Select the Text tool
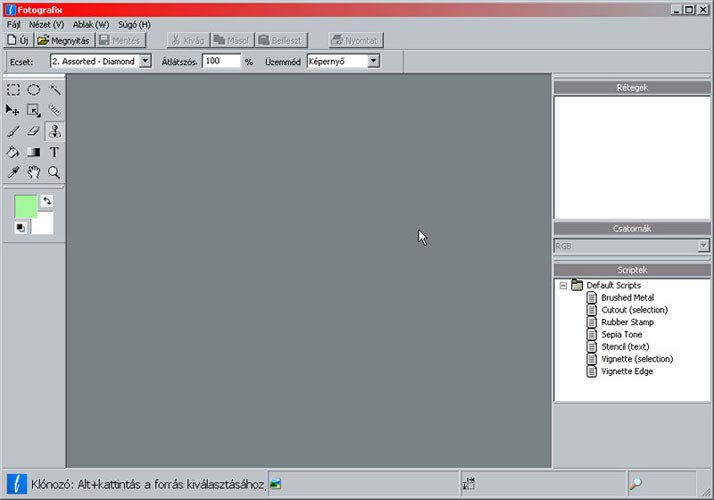 click(54, 152)
